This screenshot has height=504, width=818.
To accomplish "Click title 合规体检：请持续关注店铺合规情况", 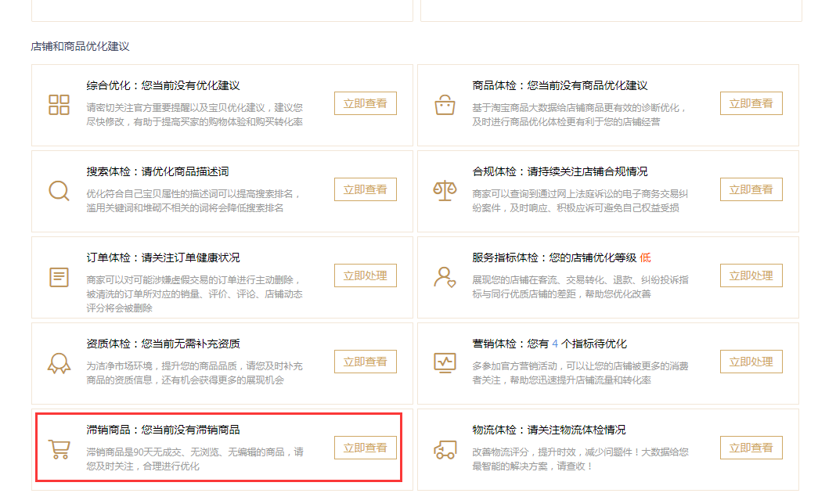I will 560,171.
